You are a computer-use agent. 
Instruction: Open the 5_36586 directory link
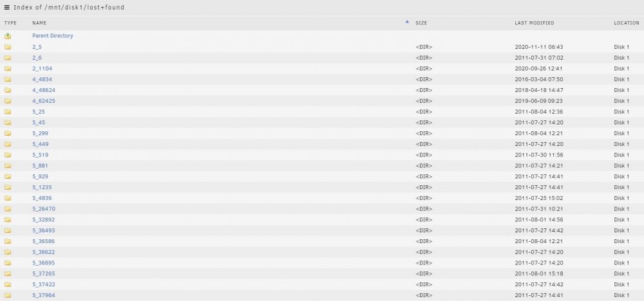tap(44, 242)
